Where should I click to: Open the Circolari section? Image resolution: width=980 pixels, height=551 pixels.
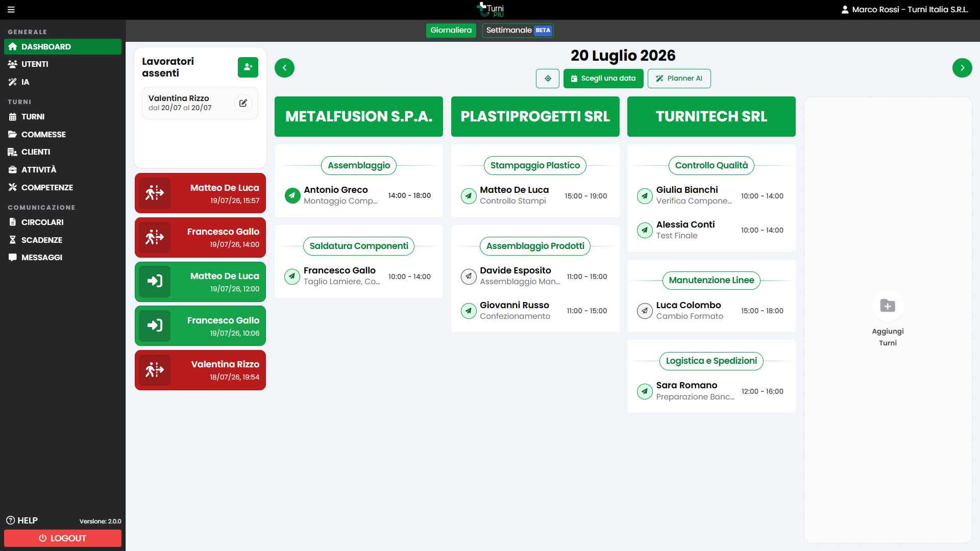tap(63, 222)
